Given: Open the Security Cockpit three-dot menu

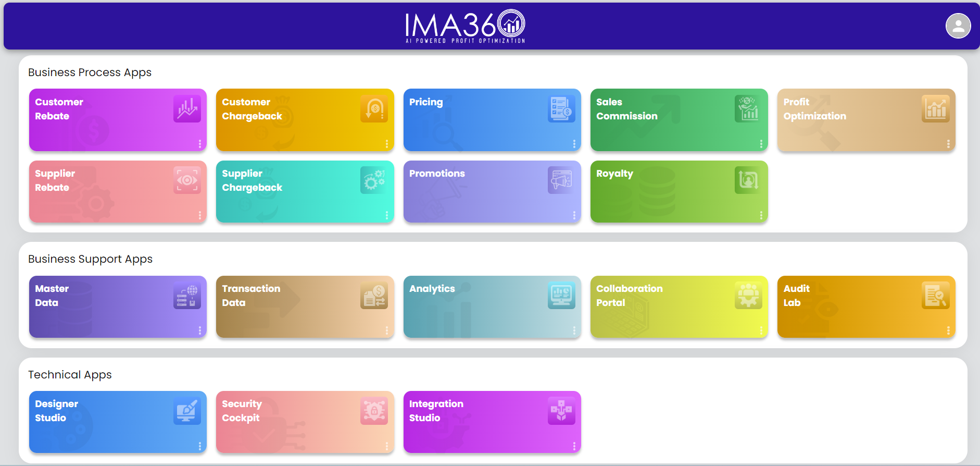Looking at the screenshot, I should pyautogui.click(x=386, y=446).
